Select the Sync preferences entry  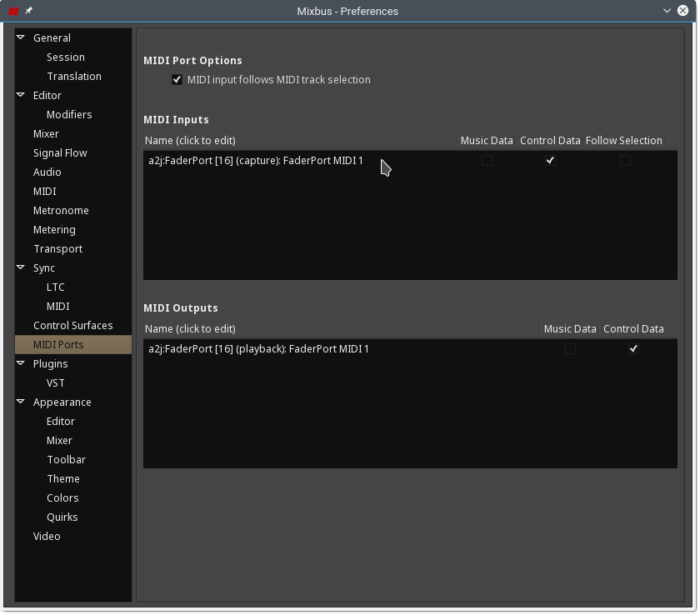[44, 268]
